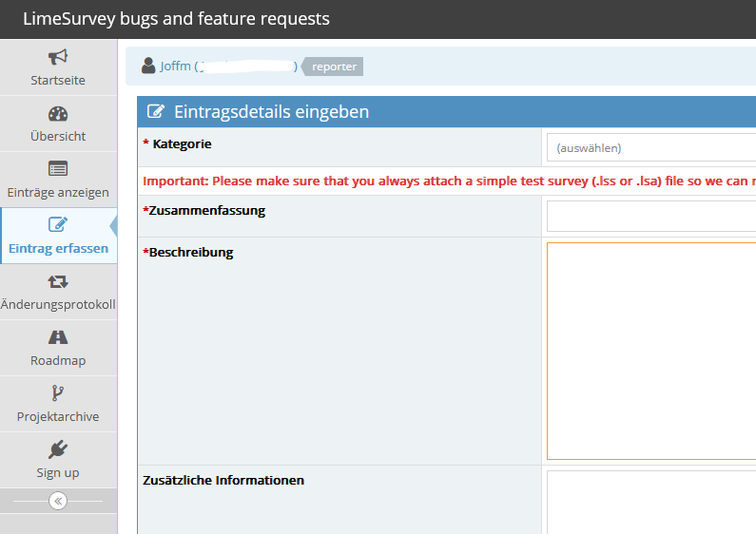Open the Übersicht dashboard icon
The height and width of the screenshot is (534, 756).
tap(58, 113)
